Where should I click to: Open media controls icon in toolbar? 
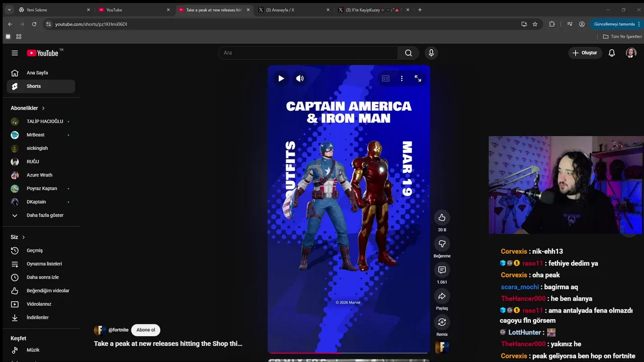(570, 24)
